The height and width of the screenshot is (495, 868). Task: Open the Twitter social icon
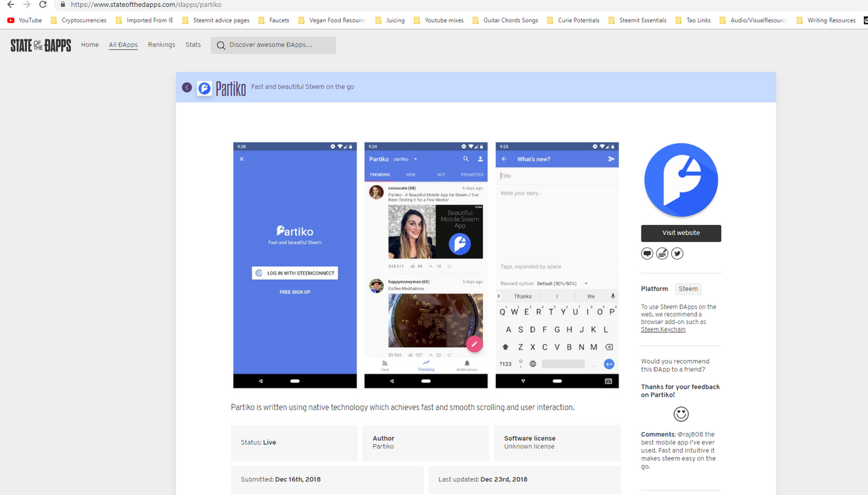677,254
